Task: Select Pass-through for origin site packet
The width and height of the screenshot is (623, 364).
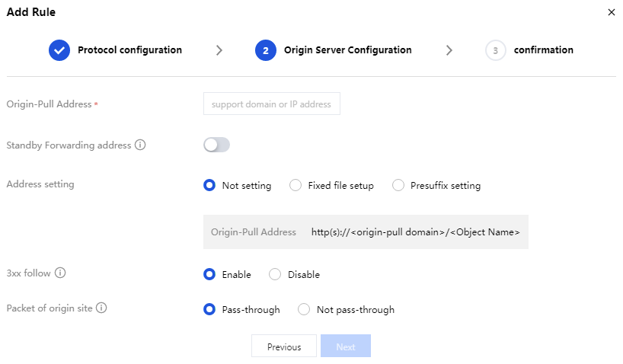Action: [x=209, y=310]
